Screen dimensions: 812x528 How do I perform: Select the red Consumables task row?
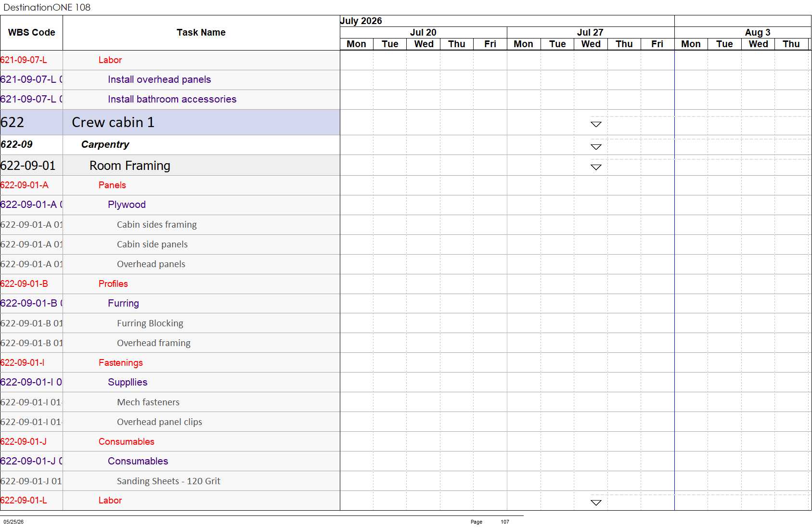pyautogui.click(x=170, y=442)
